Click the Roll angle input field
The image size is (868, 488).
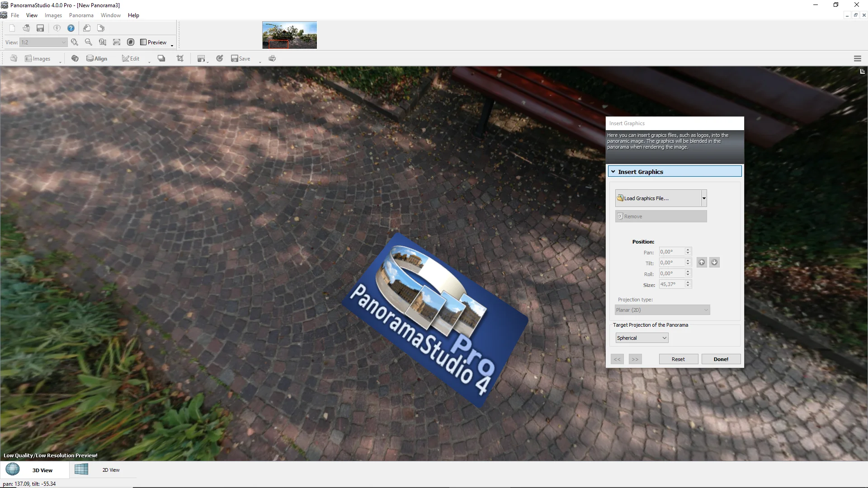[672, 273]
